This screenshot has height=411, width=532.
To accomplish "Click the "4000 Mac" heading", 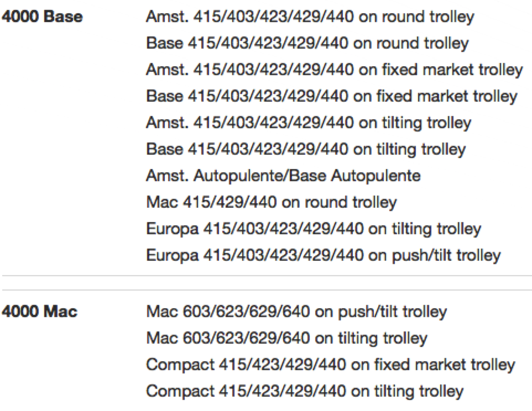I will point(40,312).
